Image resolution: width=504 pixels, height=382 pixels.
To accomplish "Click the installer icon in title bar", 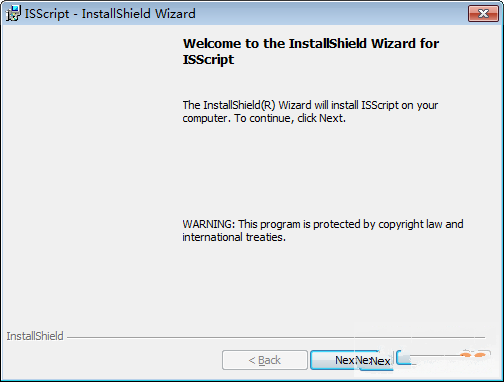I will coord(13,13).
